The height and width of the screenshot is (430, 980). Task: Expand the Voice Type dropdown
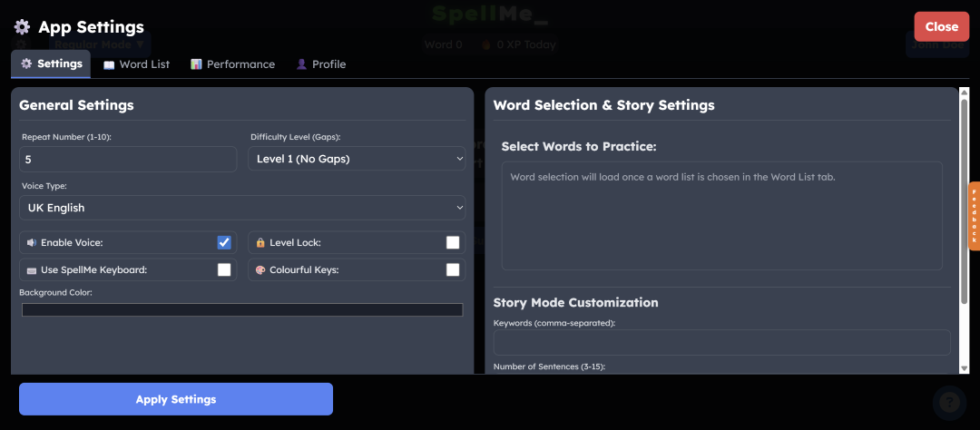click(x=242, y=208)
